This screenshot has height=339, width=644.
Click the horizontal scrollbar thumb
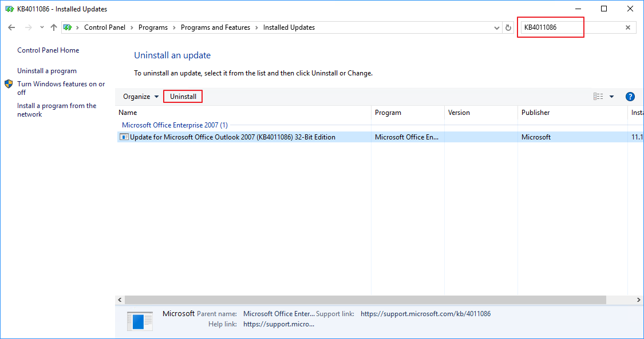pyautogui.click(x=366, y=300)
